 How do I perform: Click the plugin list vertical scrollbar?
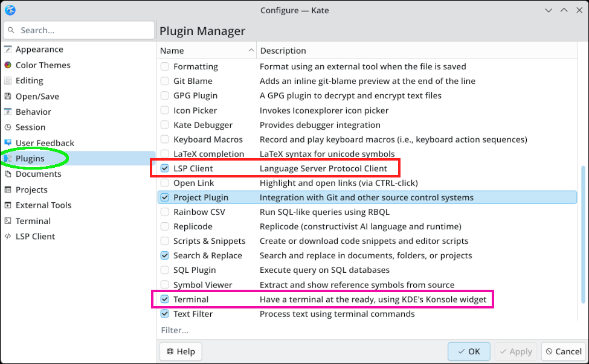[x=583, y=234]
